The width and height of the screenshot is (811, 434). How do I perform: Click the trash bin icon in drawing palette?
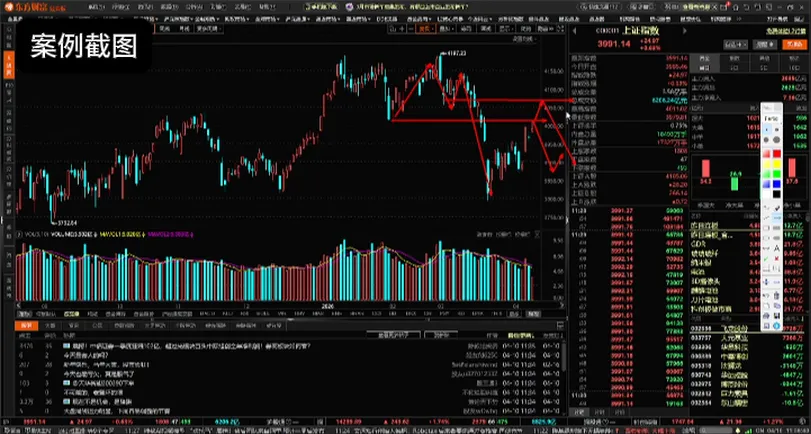(x=777, y=295)
